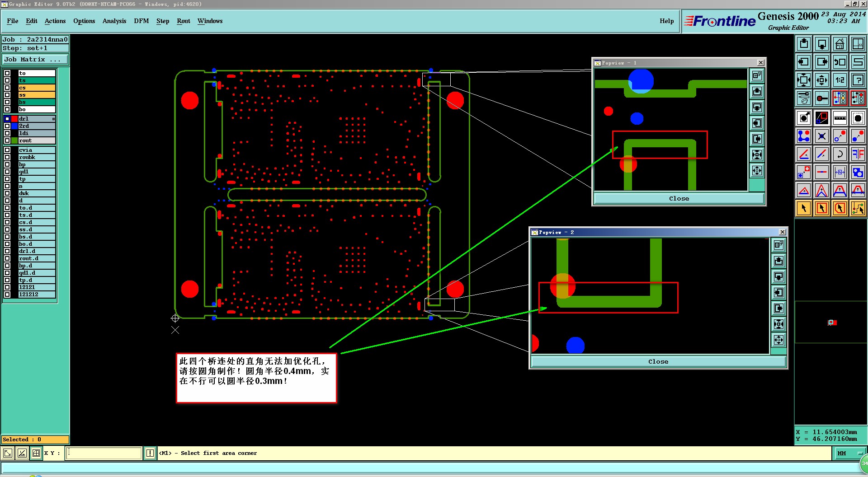The image size is (868, 477).
Task: Click the mirror F feature icon
Action: point(858,154)
